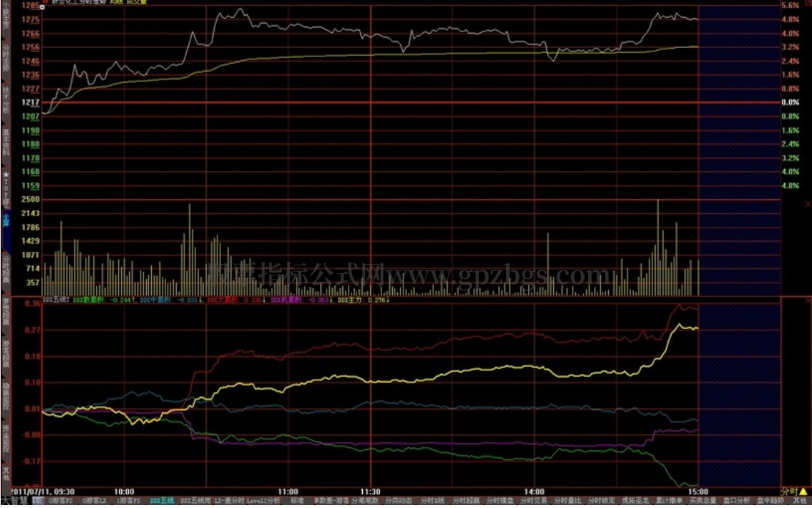Viewport: 812px width, 508px height.
Task: Click the yellow triangle icon beside 分时
Action: pyautogui.click(x=803, y=492)
